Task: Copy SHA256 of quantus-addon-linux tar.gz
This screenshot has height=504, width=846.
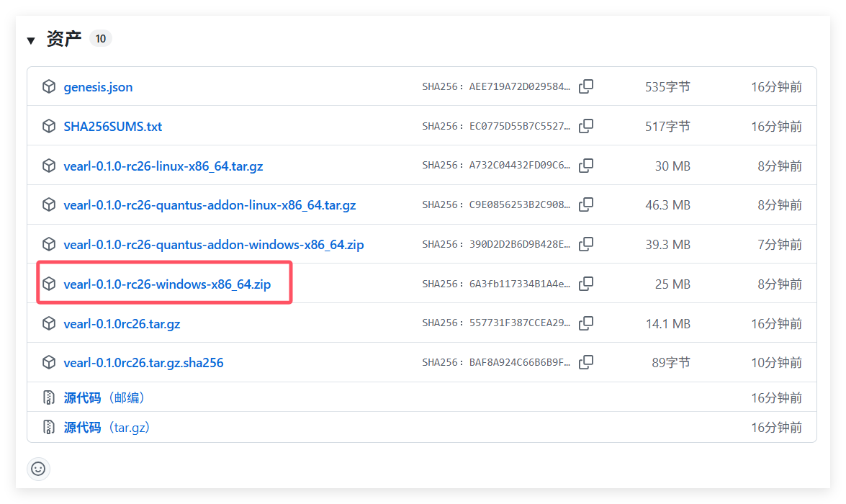Action: click(586, 204)
